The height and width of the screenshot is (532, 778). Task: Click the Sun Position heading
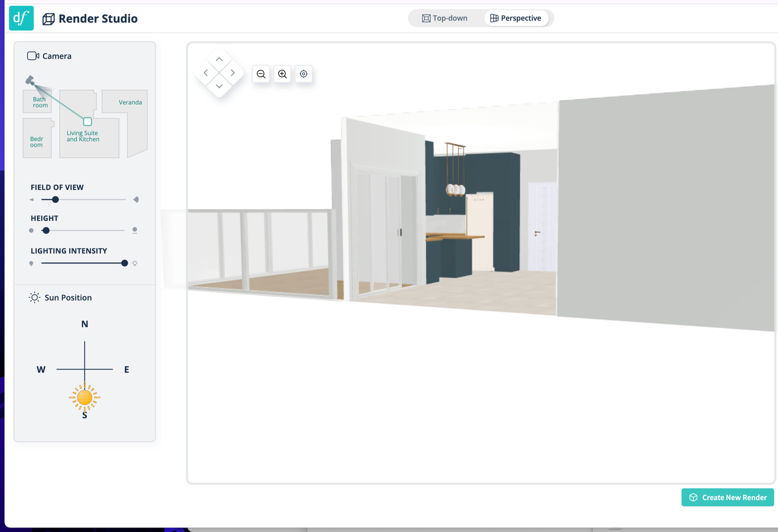(68, 297)
